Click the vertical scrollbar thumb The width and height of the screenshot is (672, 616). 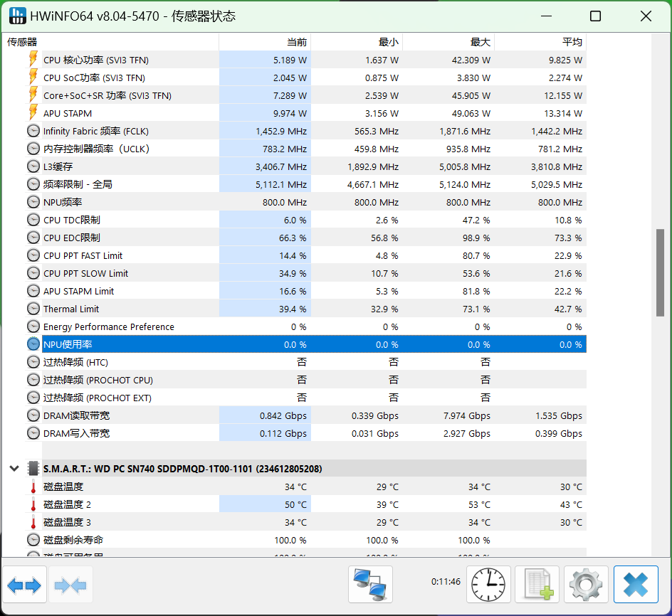pos(660,273)
